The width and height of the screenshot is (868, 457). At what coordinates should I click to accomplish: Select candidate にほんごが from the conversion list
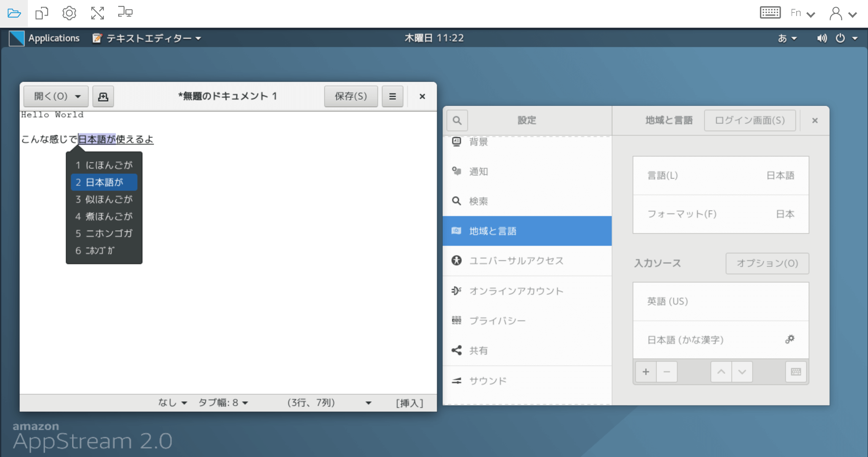(x=104, y=165)
